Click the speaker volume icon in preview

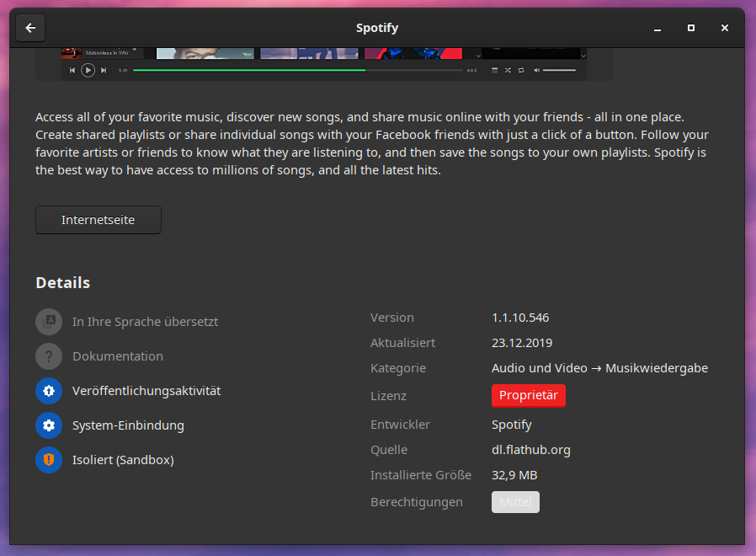536,71
